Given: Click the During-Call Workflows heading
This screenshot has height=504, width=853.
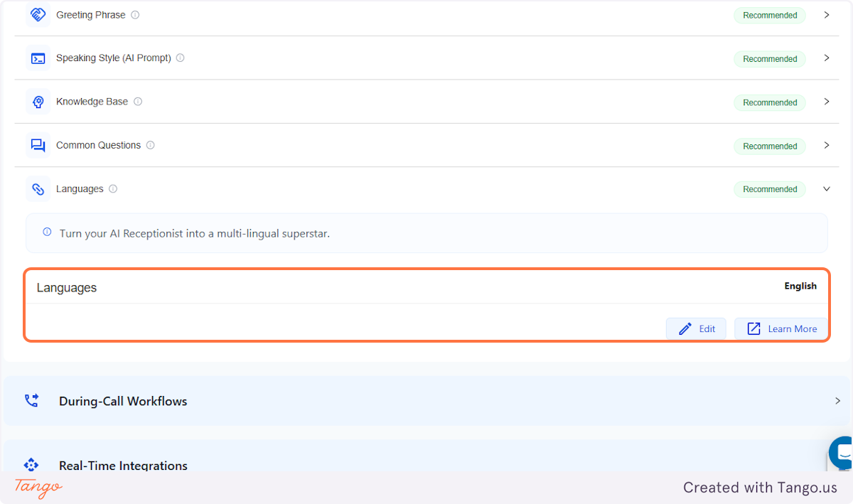Looking at the screenshot, I should coord(123,401).
